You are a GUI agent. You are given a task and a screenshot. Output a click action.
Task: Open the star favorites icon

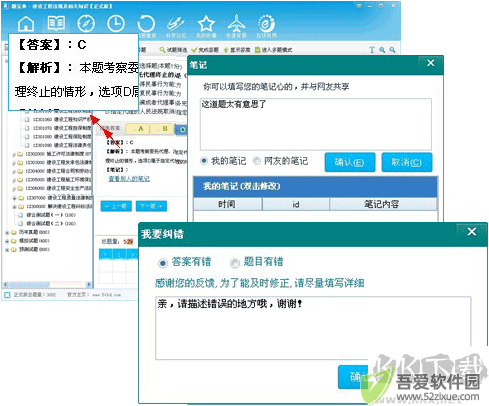coord(206,23)
